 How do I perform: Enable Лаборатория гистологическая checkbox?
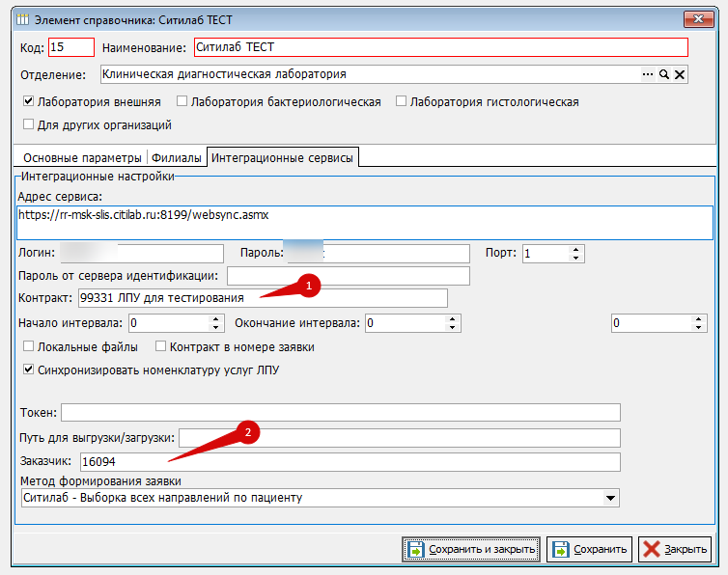(x=402, y=101)
